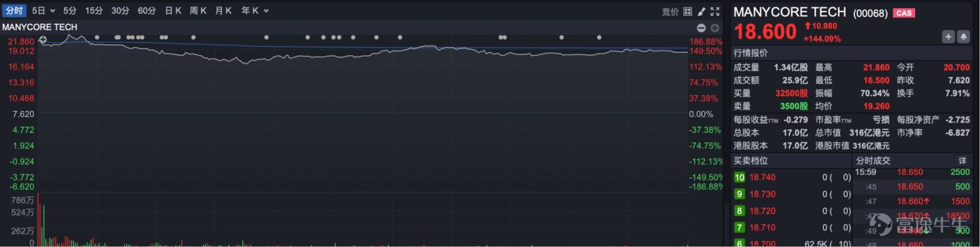Click the 行情报价 section header

pos(751,53)
